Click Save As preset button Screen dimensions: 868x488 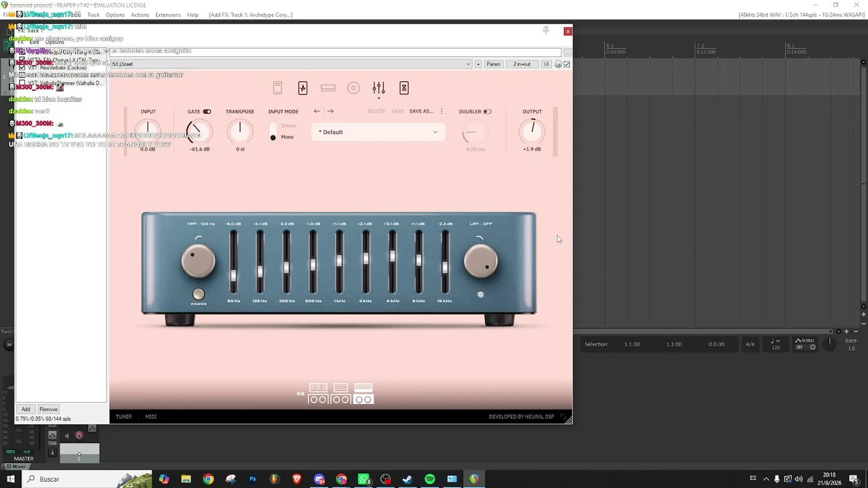(x=421, y=111)
